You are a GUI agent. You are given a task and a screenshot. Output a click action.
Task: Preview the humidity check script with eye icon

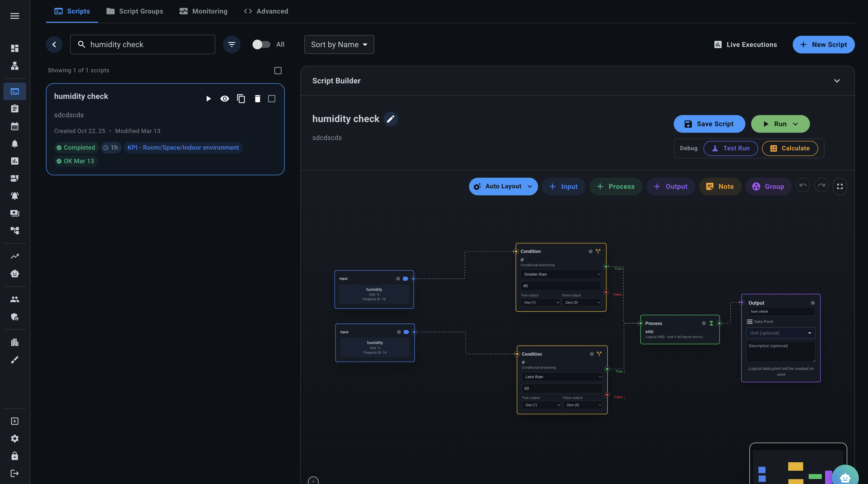tap(225, 98)
